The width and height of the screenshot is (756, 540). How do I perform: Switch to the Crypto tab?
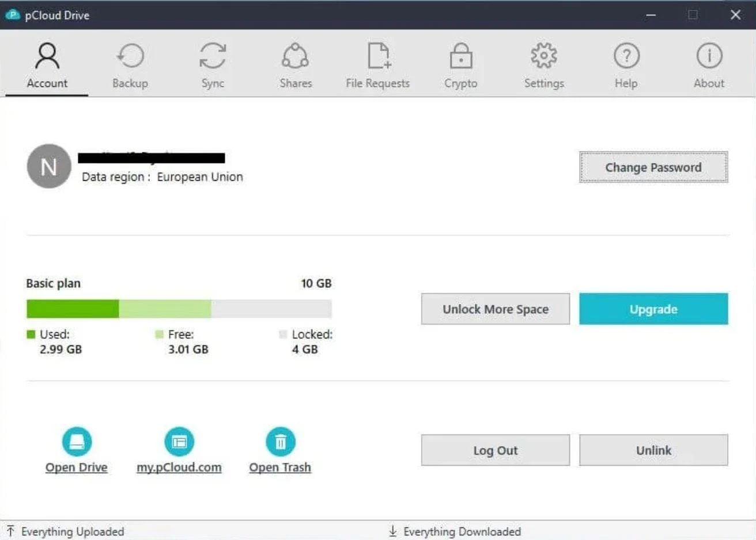461,65
